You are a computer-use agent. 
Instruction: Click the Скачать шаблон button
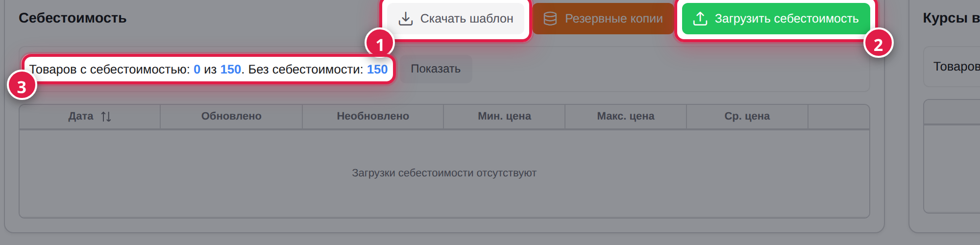pos(456,19)
